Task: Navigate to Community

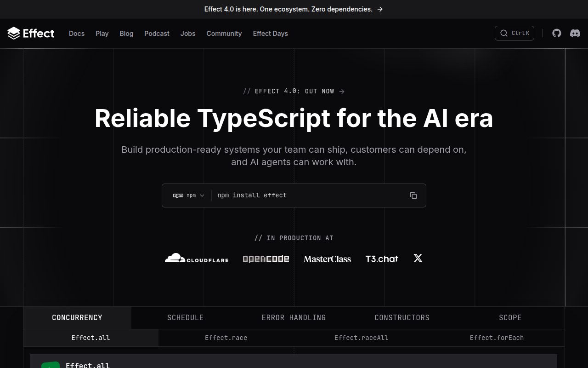Action: tap(224, 34)
